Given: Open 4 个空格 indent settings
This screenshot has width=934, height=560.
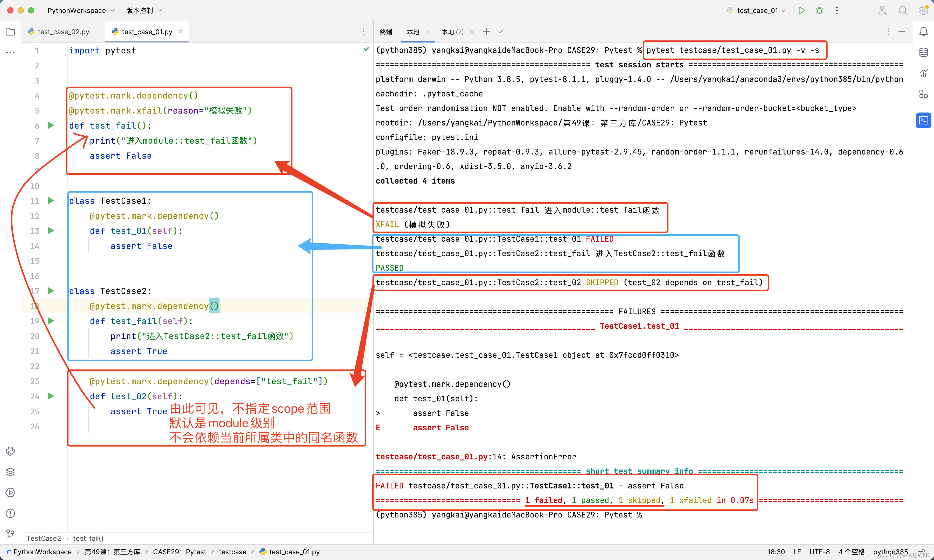Looking at the screenshot, I should click(852, 552).
